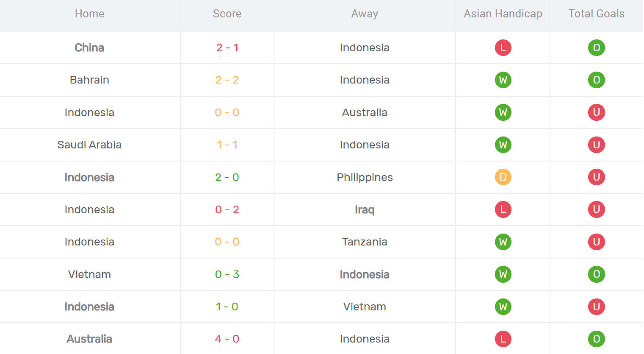Click the Tanzania away team name
This screenshot has width=644, height=354.
click(365, 242)
